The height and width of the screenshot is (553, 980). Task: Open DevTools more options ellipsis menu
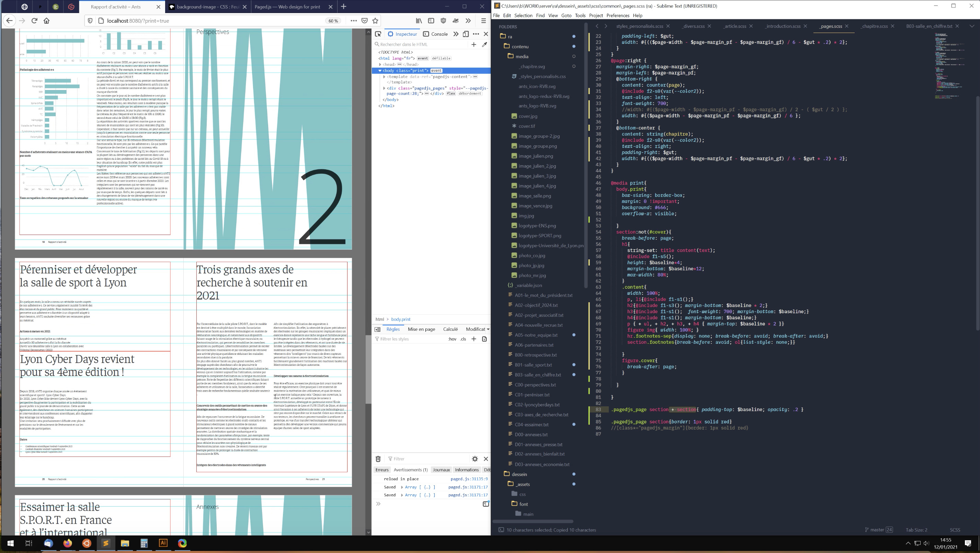[x=476, y=34]
